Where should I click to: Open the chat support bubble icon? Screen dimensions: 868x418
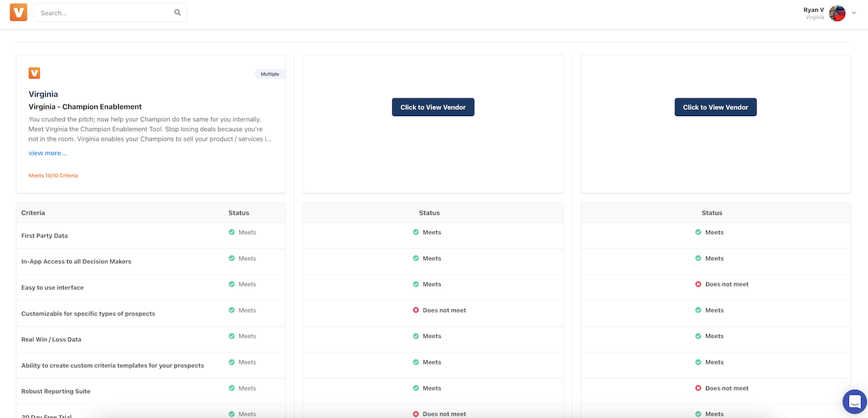pos(854,402)
